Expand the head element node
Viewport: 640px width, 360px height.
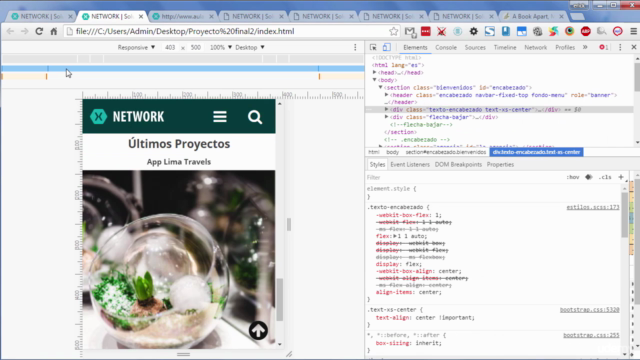374,73
